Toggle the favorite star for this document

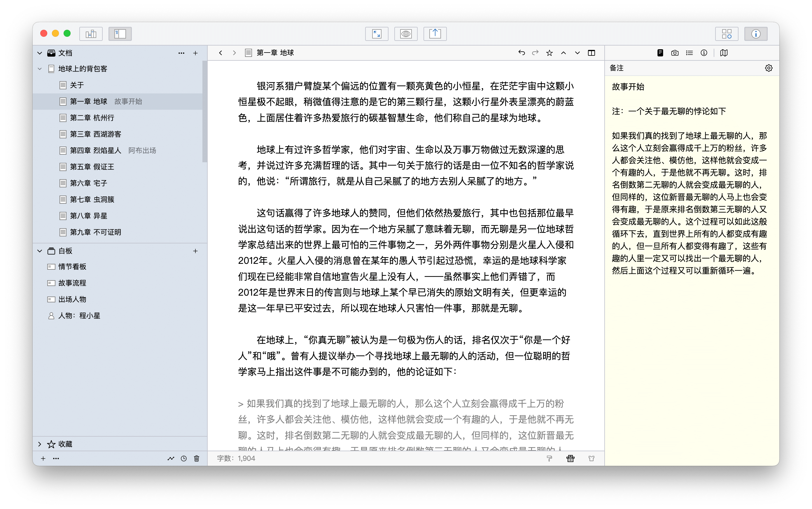coord(549,53)
